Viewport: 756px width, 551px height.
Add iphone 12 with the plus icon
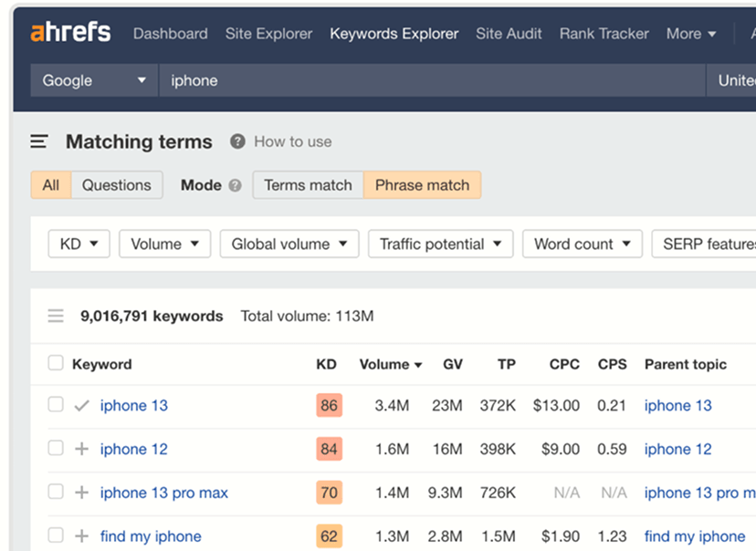pos(82,449)
